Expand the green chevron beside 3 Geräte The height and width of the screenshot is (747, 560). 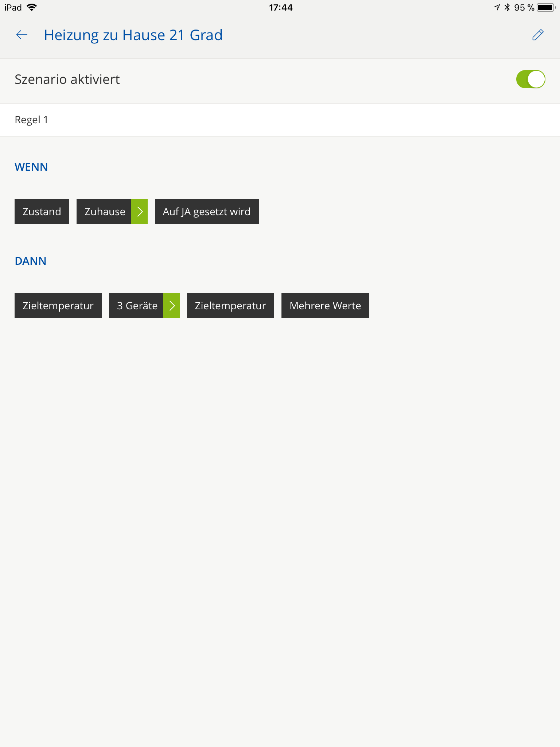click(171, 306)
